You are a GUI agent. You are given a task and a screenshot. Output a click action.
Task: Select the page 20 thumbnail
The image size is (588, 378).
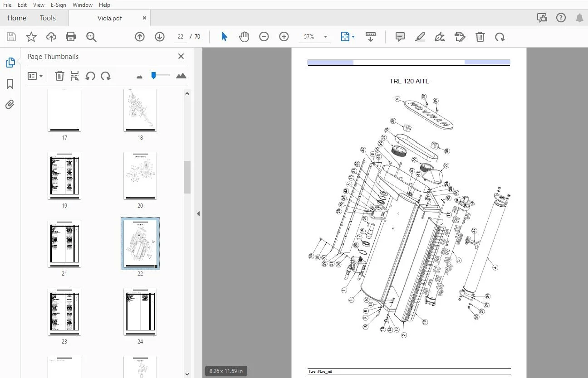click(140, 176)
